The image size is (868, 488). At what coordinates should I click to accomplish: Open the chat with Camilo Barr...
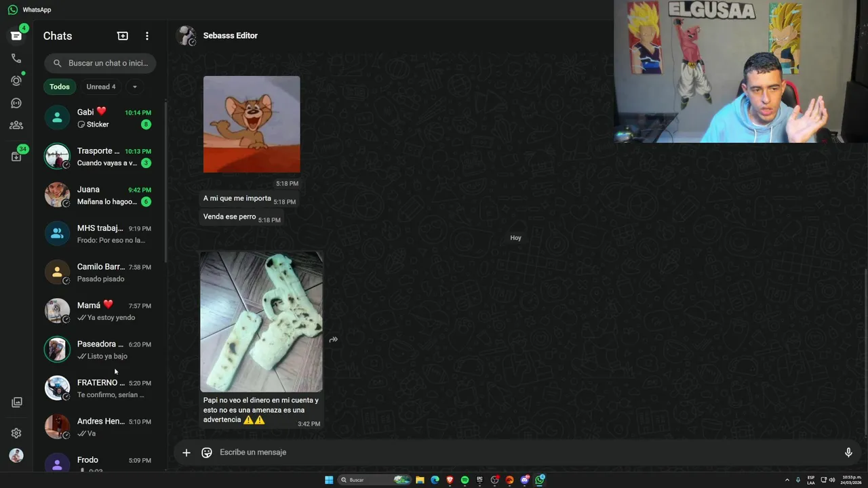[99, 272]
